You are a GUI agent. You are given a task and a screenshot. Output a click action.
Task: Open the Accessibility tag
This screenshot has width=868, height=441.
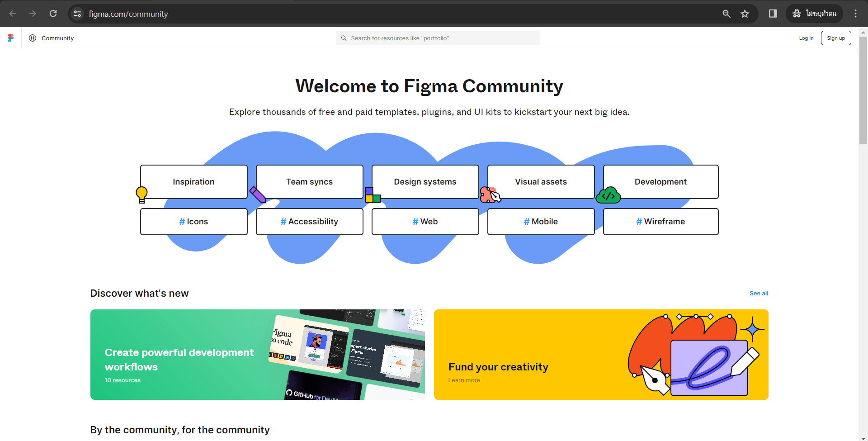point(309,222)
